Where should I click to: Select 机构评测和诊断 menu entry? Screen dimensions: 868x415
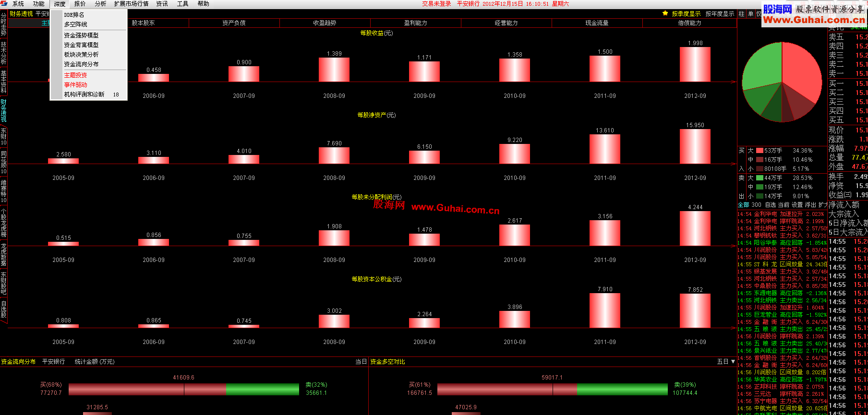[x=89, y=95]
